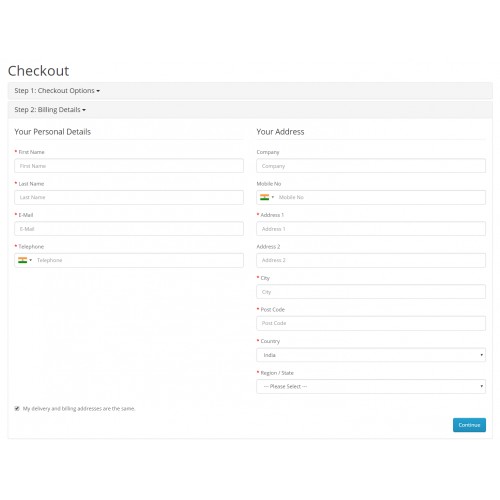Click India flag in Mobile No field

point(264,197)
